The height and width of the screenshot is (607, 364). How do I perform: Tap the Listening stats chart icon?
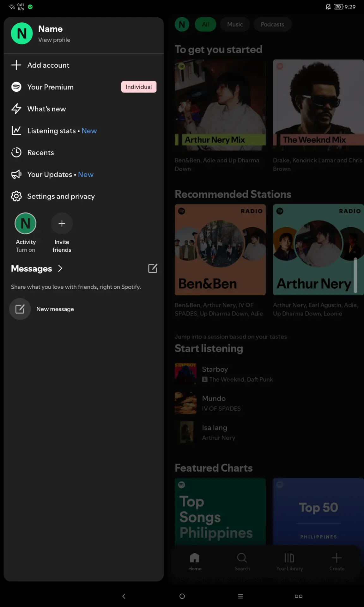point(16,131)
